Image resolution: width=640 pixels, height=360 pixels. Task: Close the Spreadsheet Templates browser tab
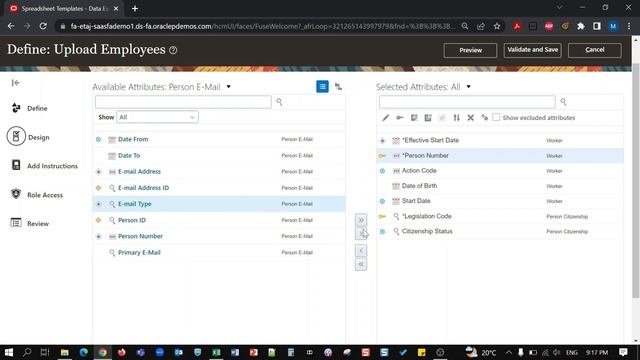(116, 8)
